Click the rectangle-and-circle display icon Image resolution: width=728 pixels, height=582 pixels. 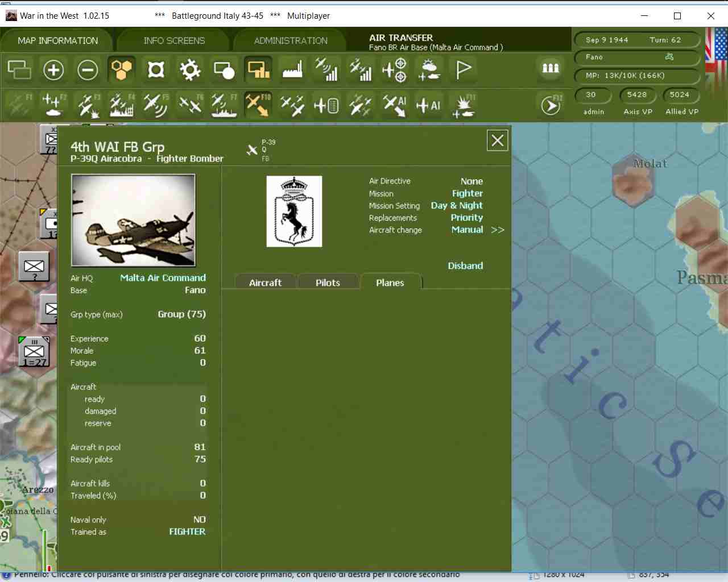click(x=224, y=70)
